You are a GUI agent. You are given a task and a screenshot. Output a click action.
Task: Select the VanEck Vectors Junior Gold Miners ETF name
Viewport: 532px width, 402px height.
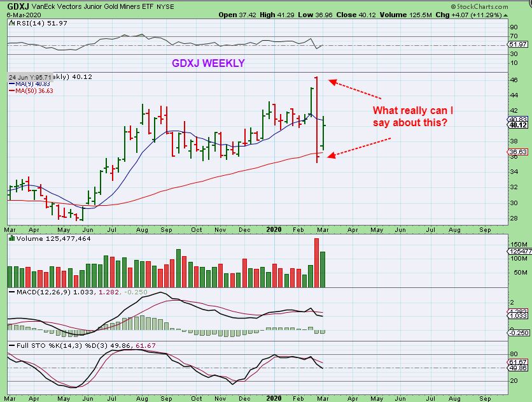93,6
